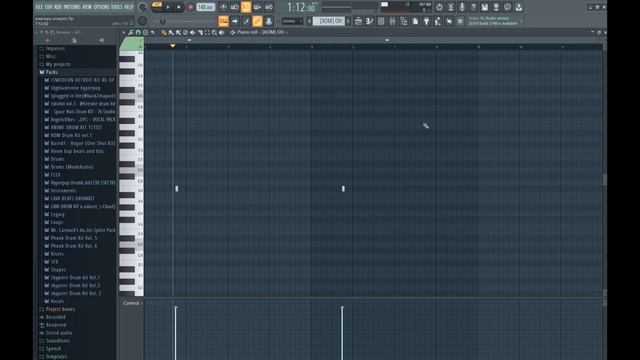Open the [AOM] OH pattern selector
640x360 pixels.
[x=329, y=21]
